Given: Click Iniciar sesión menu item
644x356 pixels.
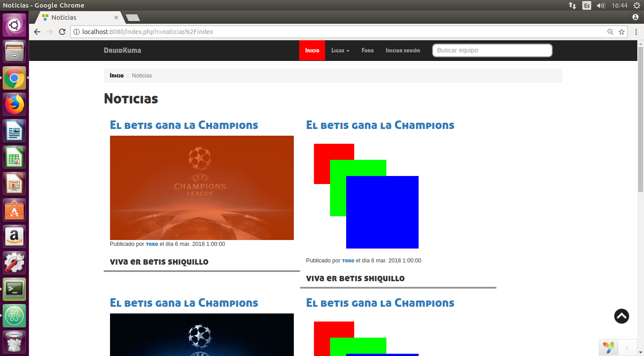Looking at the screenshot, I should click(403, 51).
